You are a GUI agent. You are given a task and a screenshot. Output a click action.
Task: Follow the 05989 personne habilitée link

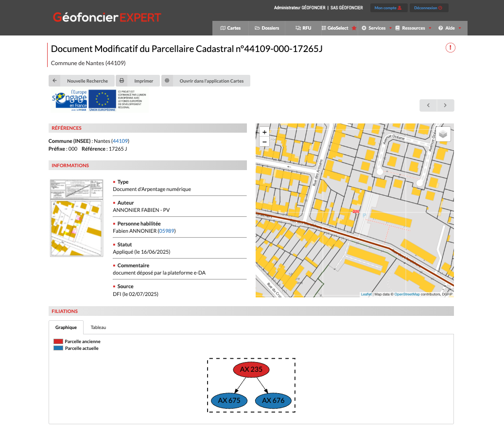pyautogui.click(x=167, y=231)
